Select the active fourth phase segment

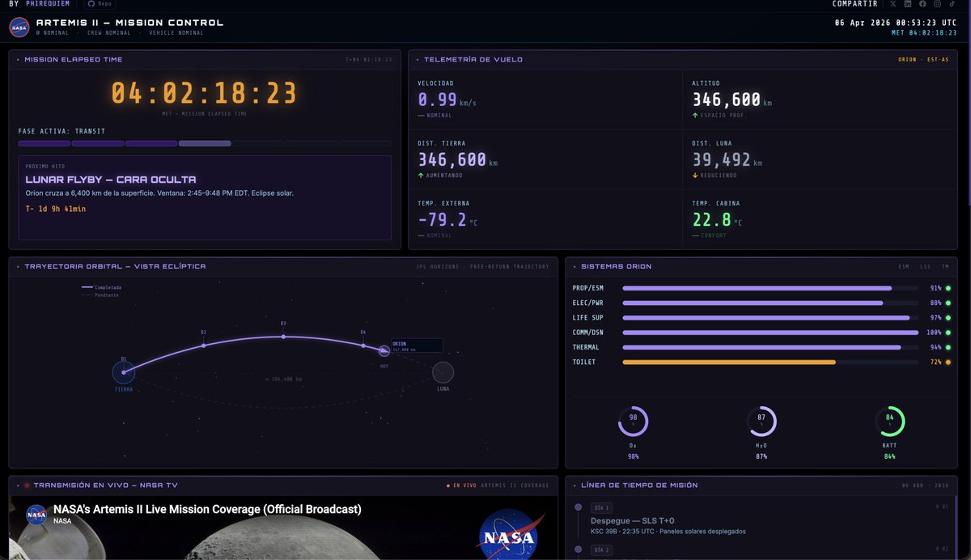tap(205, 143)
